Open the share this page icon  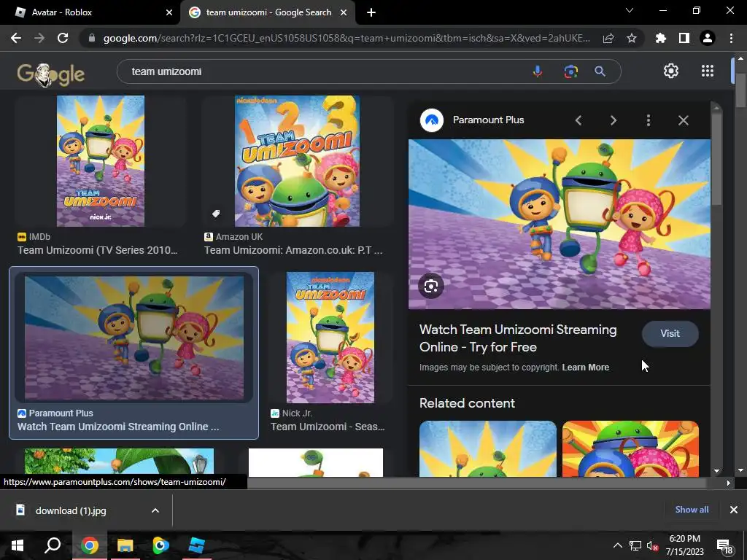pyautogui.click(x=608, y=38)
